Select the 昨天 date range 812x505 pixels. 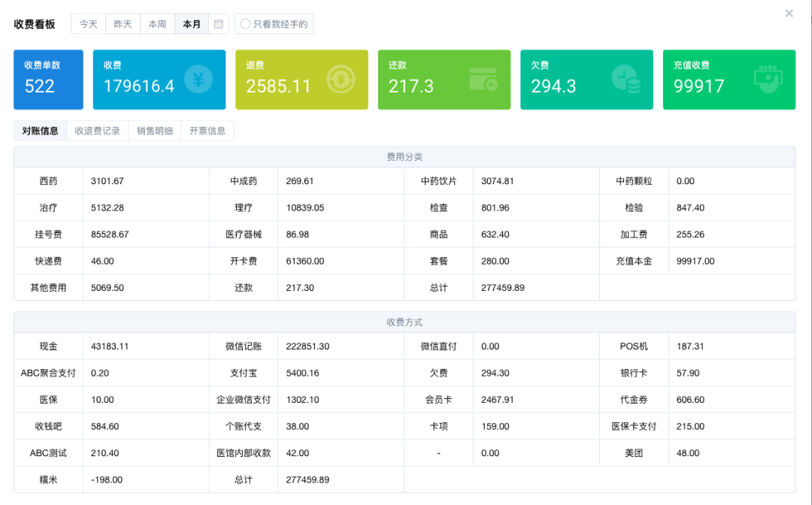tap(123, 24)
